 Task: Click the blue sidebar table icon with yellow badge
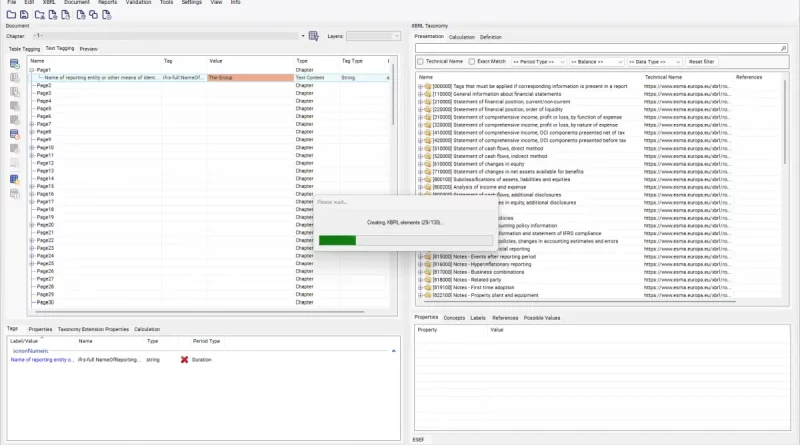(15, 179)
